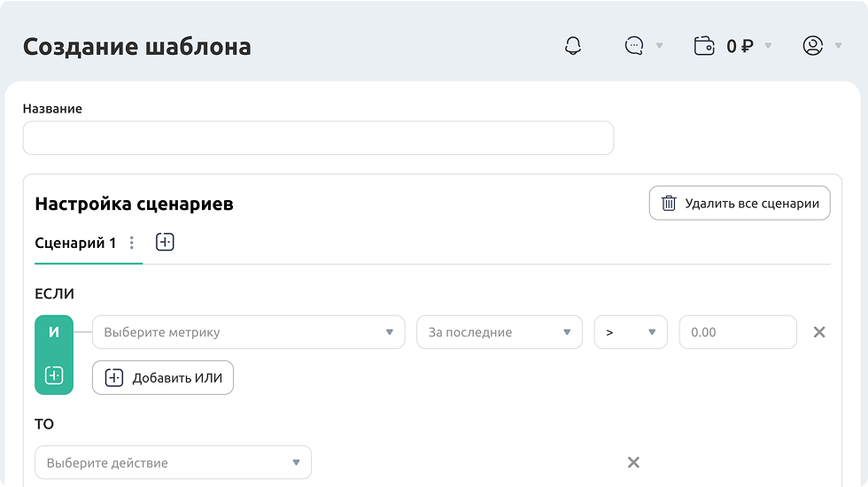This screenshot has height=487, width=868.
Task: Expand the wallet balance 0 ₽ arrow
Action: (768, 46)
